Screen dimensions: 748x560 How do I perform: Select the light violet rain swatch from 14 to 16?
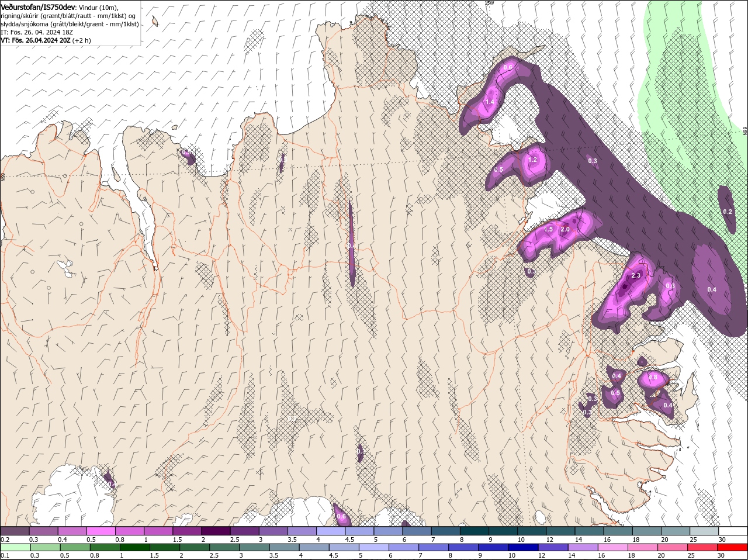583,548
